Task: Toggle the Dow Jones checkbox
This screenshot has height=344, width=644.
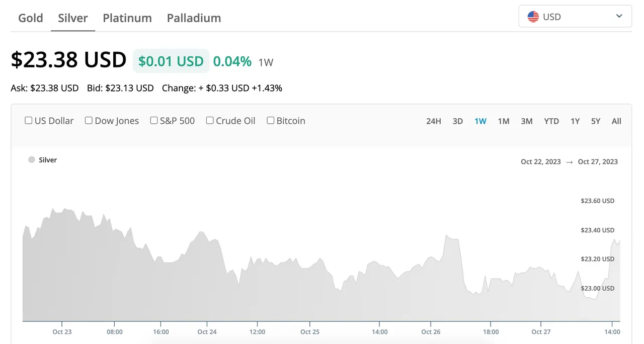Action: click(x=89, y=121)
